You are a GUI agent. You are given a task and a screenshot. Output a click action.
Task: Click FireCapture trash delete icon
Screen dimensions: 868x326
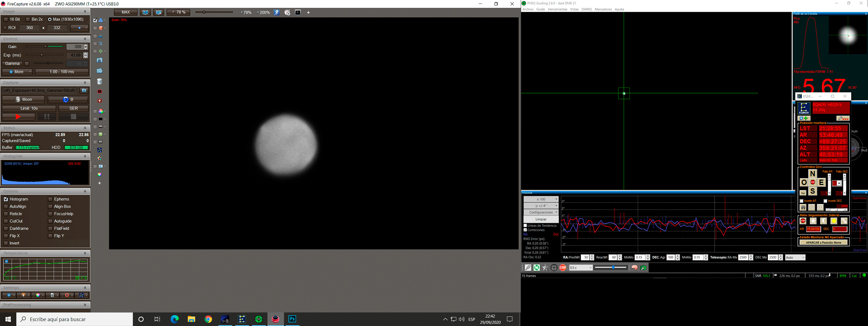pyautogui.click(x=100, y=82)
